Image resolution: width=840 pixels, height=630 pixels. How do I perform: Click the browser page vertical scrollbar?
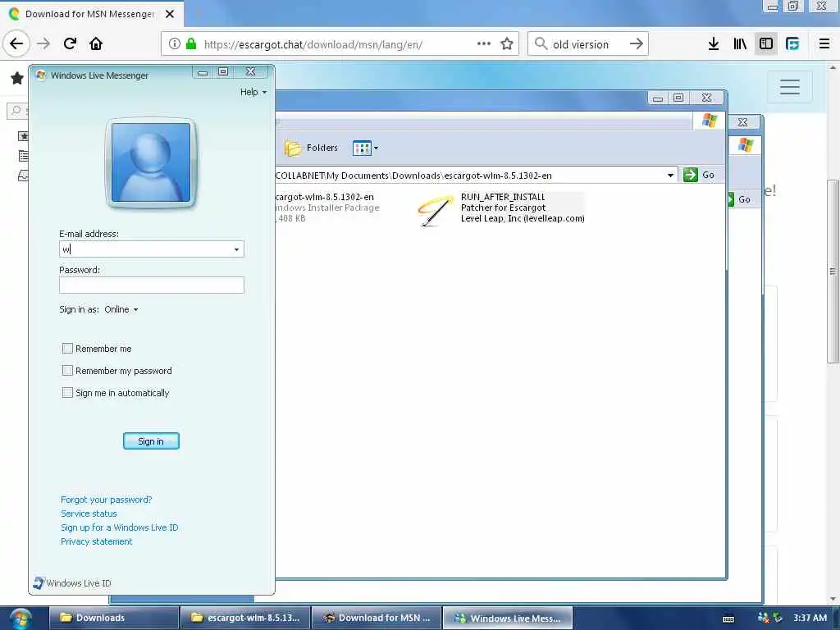[x=833, y=272]
